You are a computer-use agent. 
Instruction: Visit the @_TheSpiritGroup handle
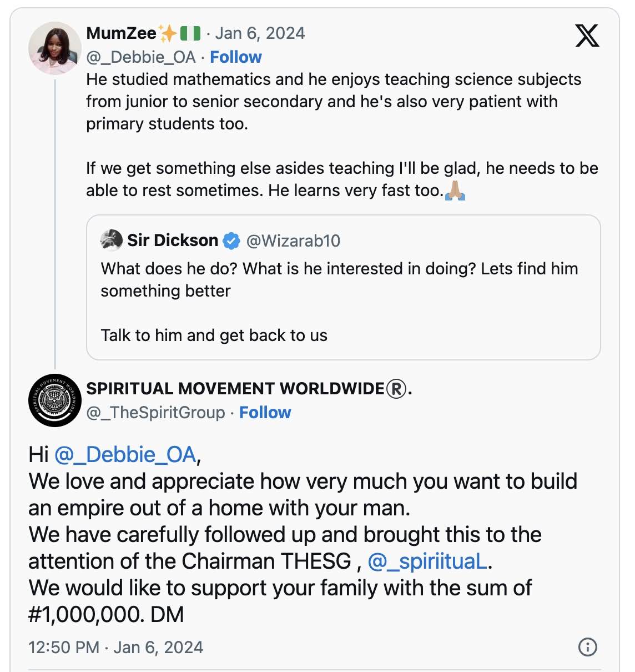156,413
